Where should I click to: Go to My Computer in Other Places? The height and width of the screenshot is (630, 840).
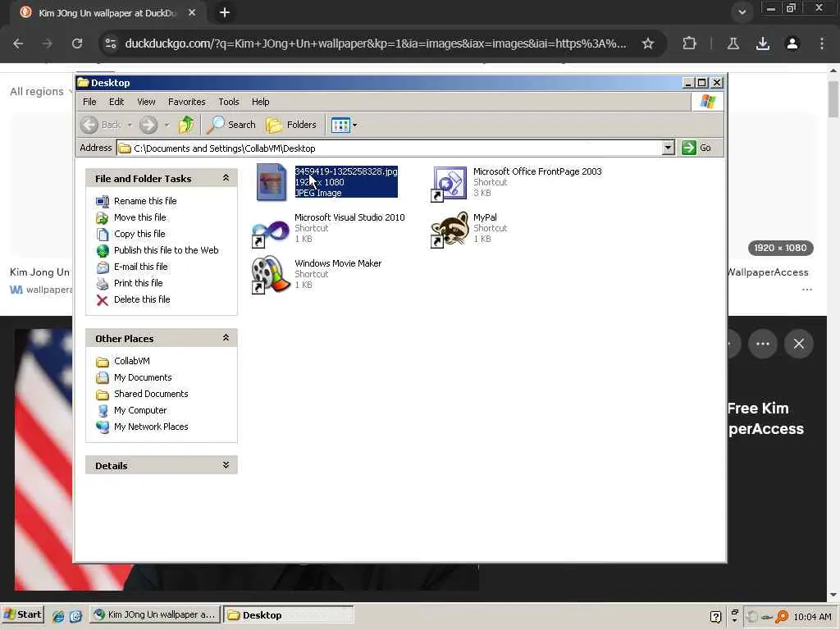pyautogui.click(x=139, y=410)
